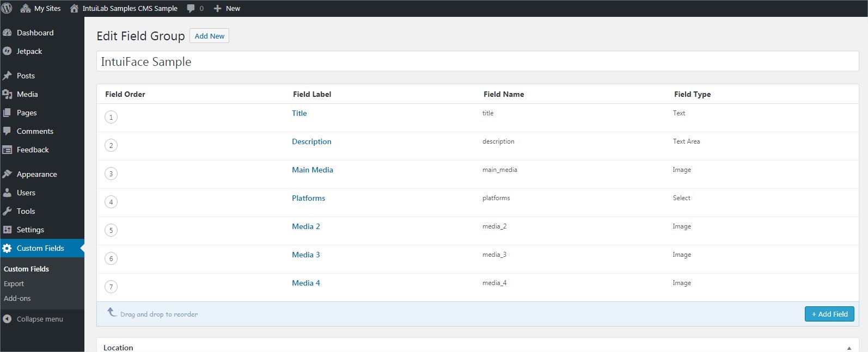Edit the field group title input
Viewport: 868px width, 352px height.
point(477,61)
